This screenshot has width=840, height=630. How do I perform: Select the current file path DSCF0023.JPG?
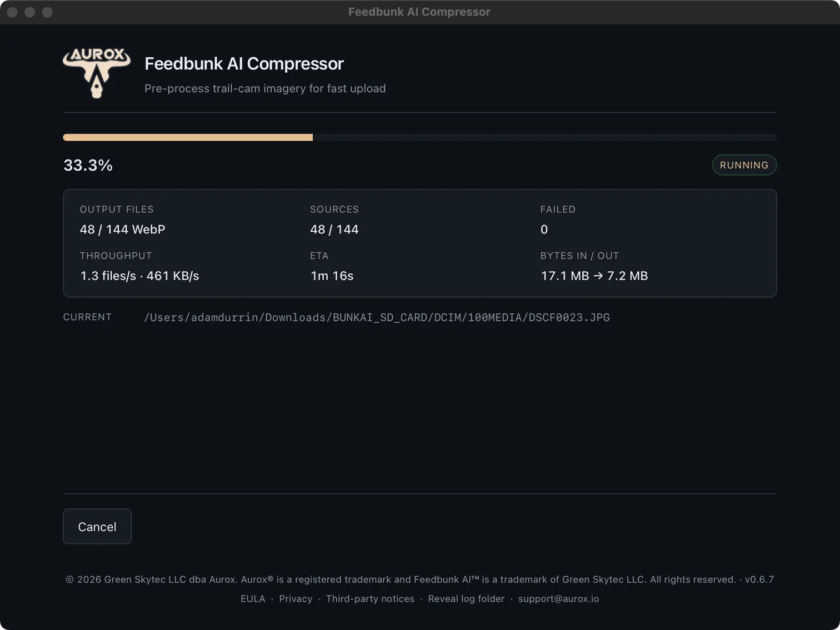[x=377, y=317]
